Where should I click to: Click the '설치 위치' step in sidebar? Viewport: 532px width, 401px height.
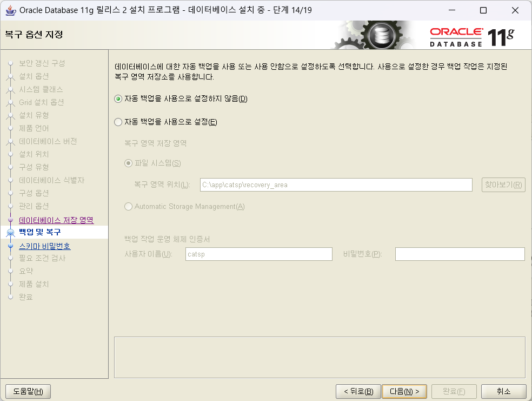[x=34, y=154]
